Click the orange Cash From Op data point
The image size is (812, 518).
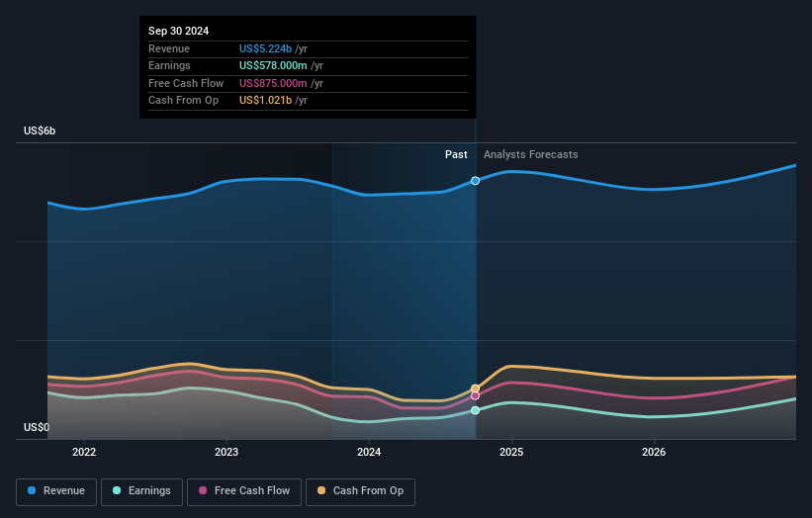point(475,388)
